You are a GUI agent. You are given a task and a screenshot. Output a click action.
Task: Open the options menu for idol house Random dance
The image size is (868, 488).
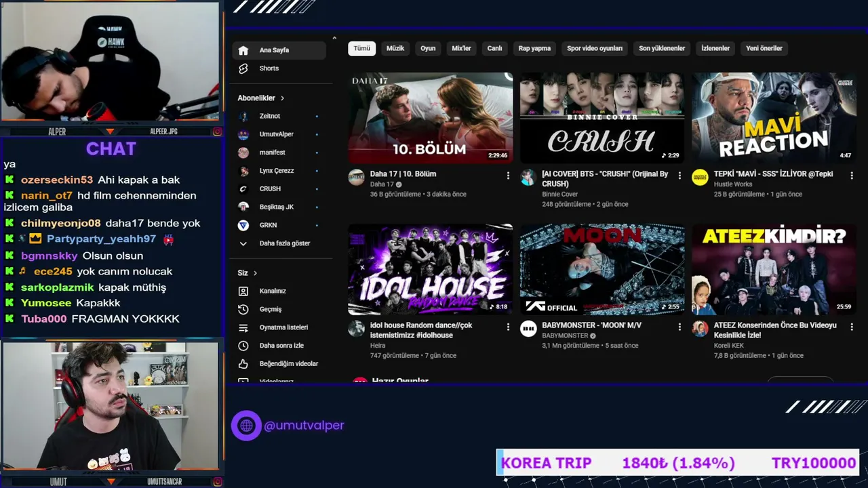508,327
